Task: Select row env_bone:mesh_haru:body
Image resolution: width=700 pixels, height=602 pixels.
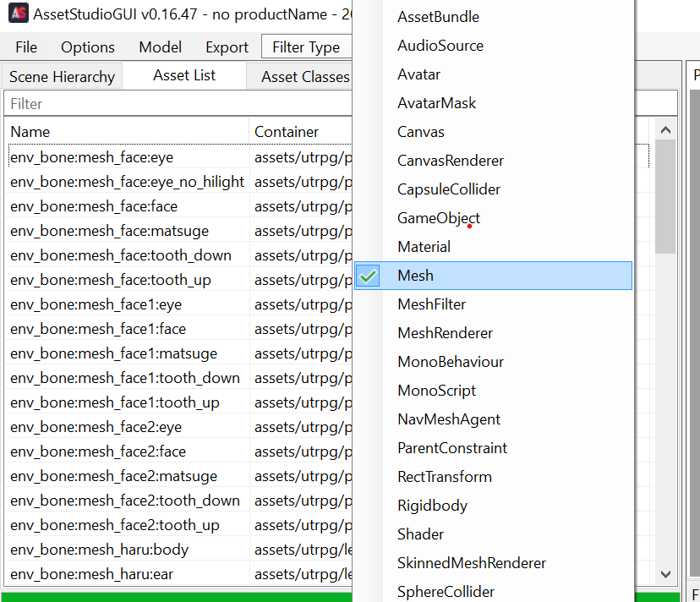Action: [x=178, y=550]
